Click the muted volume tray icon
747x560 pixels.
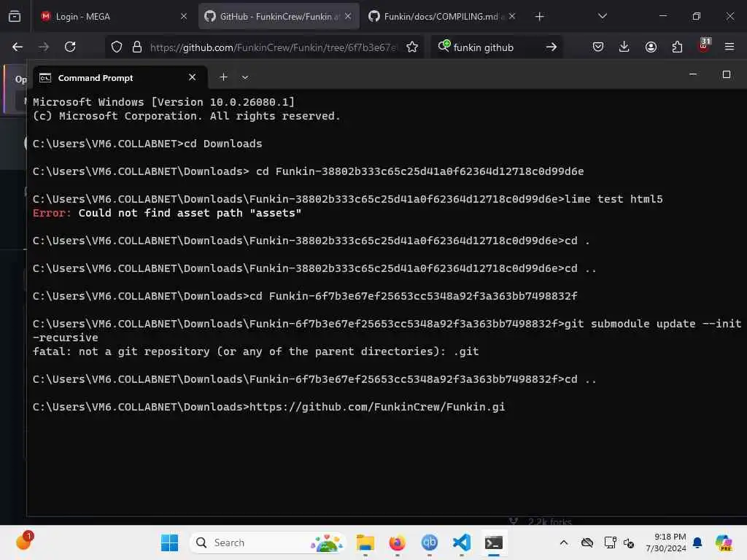point(629,542)
